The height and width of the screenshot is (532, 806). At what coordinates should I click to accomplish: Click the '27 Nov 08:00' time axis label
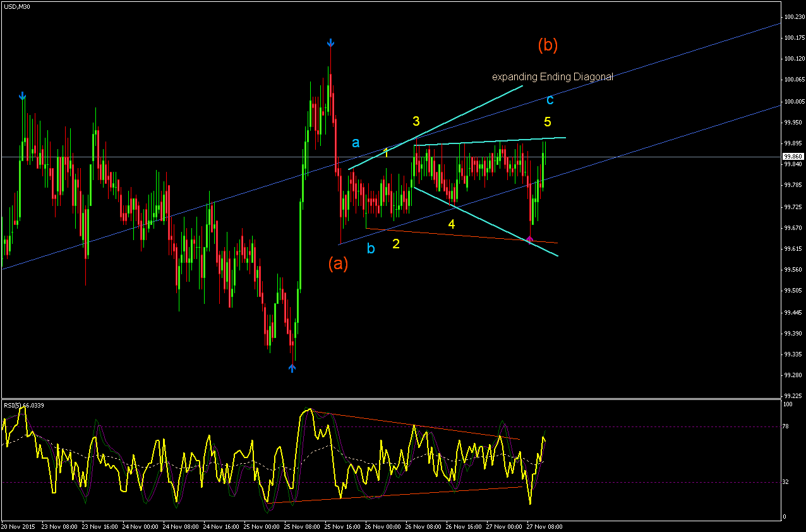(544, 526)
